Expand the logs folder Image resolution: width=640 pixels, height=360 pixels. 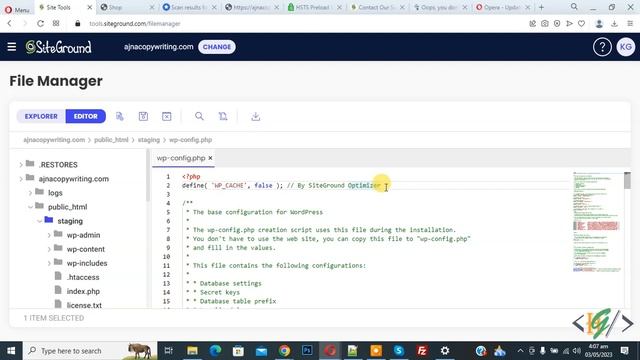(x=30, y=193)
